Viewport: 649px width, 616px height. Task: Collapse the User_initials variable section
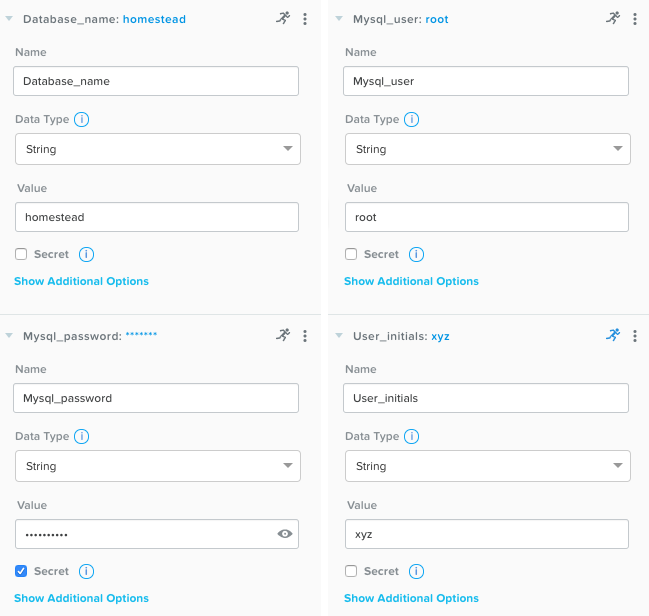pos(339,335)
